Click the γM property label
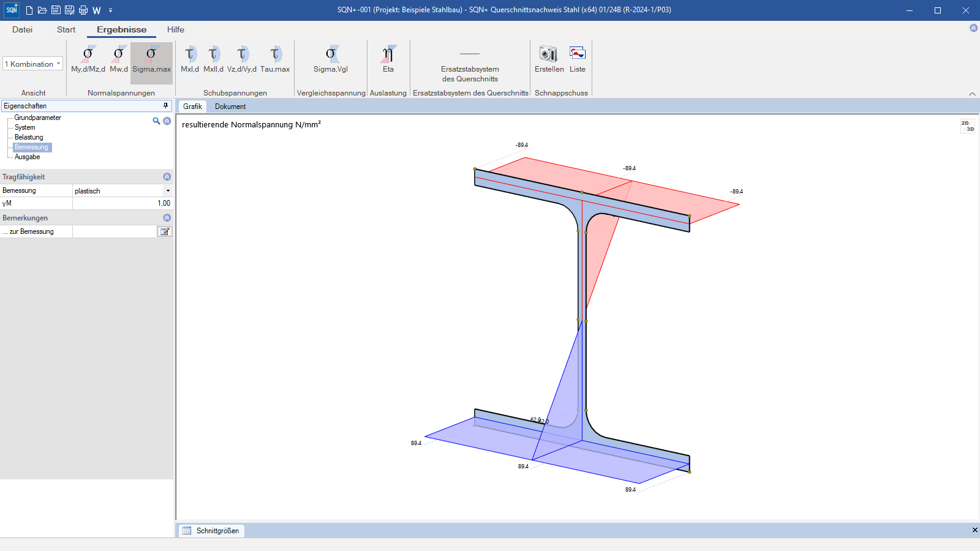Screen dimensions: 980x551 7,203
